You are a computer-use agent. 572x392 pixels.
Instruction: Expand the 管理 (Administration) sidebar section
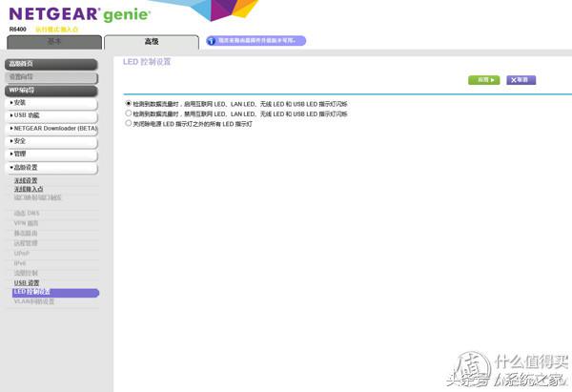tap(51, 155)
